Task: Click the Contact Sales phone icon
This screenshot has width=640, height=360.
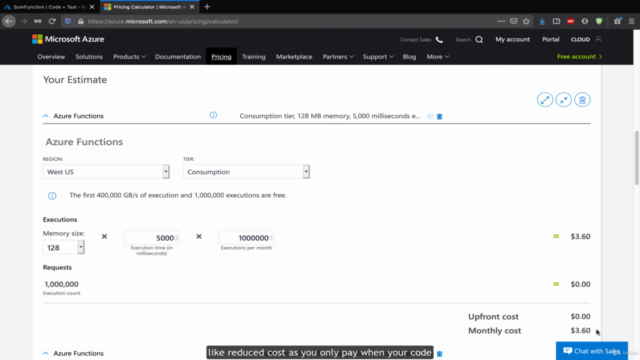Action: tap(439, 40)
